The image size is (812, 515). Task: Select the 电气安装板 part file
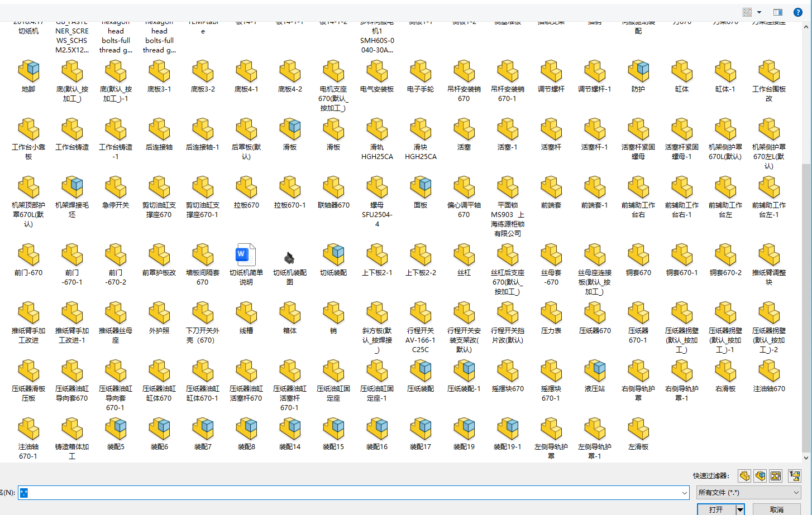click(x=377, y=78)
